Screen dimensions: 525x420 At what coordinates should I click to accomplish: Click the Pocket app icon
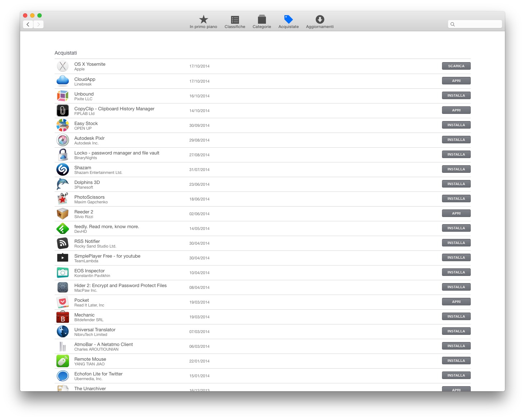pyautogui.click(x=63, y=302)
